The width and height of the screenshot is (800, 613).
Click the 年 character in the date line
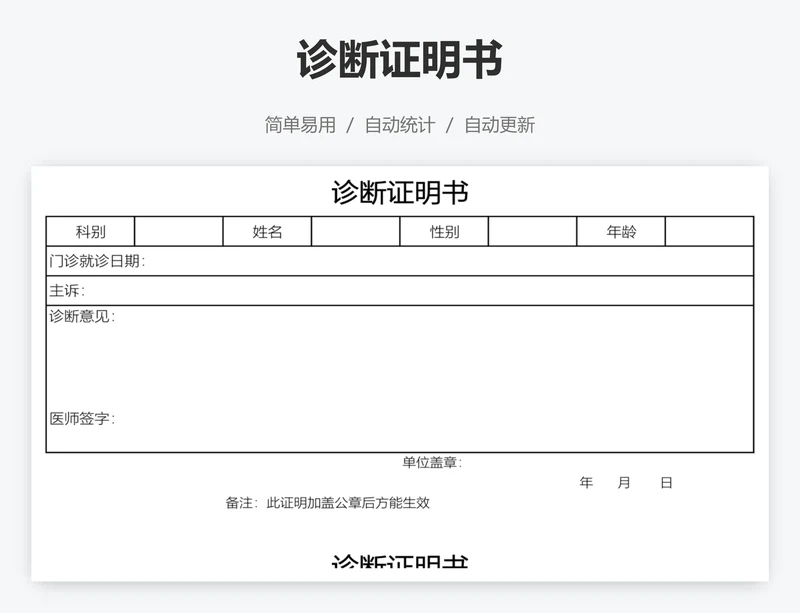coord(586,482)
